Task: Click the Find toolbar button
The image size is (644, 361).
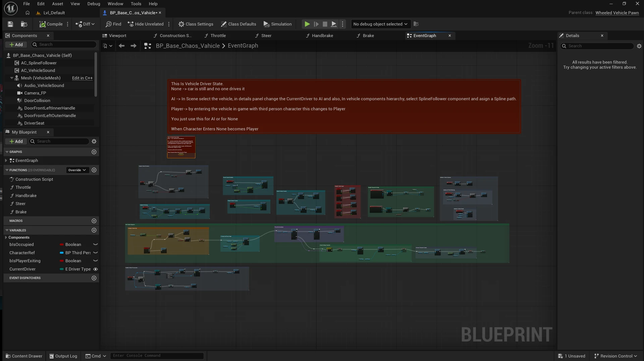Action: click(113, 24)
